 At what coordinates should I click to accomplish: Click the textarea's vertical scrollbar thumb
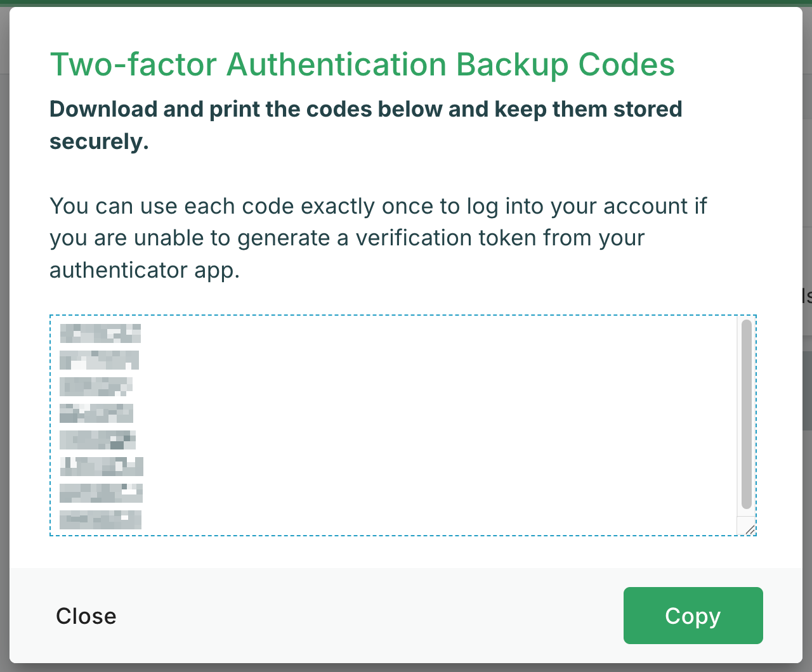click(746, 414)
